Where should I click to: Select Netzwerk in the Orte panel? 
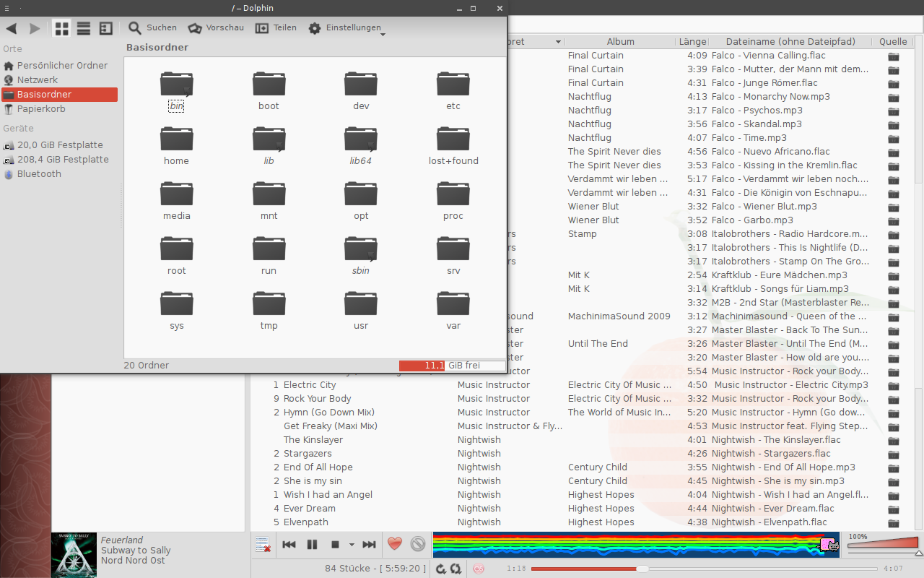tap(59, 80)
